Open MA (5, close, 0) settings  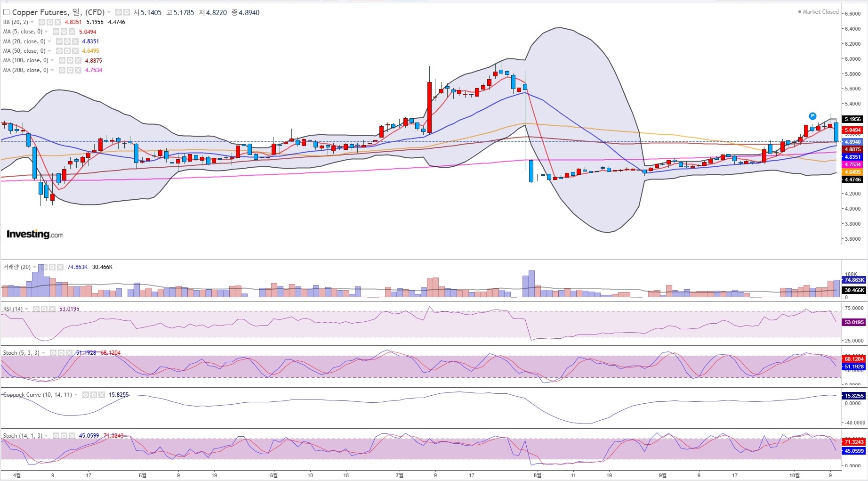point(64,32)
